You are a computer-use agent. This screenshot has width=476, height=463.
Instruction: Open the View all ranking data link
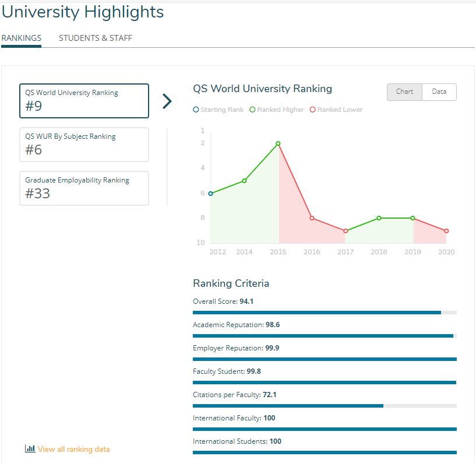[x=73, y=449]
